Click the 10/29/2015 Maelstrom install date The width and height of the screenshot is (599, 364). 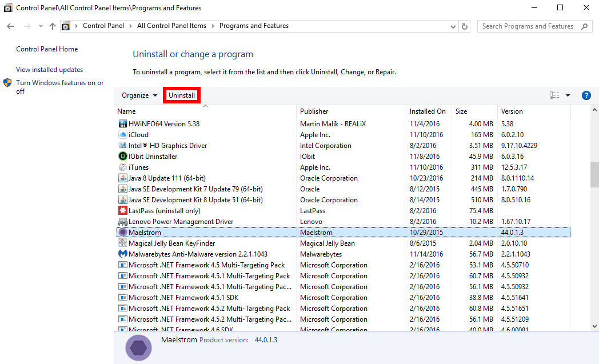tap(426, 232)
